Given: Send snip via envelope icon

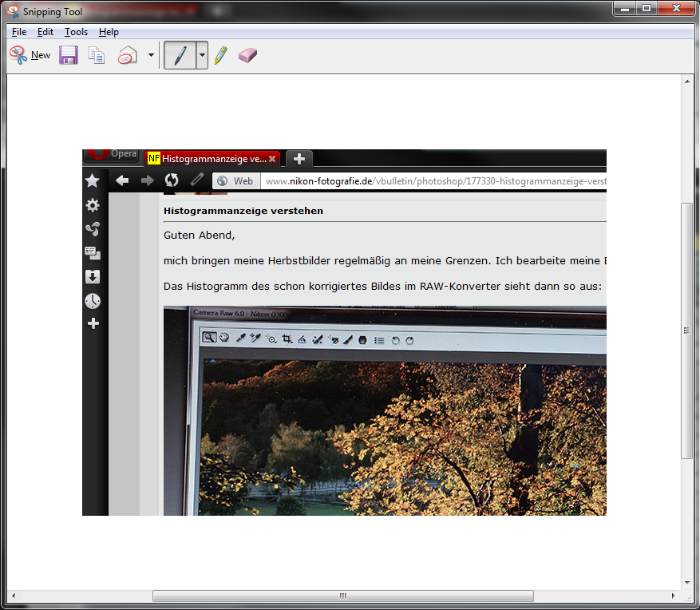Looking at the screenshot, I should coord(127,55).
